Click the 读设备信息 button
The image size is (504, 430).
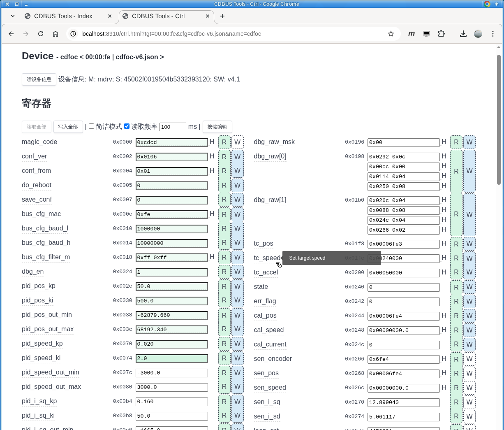click(x=39, y=79)
